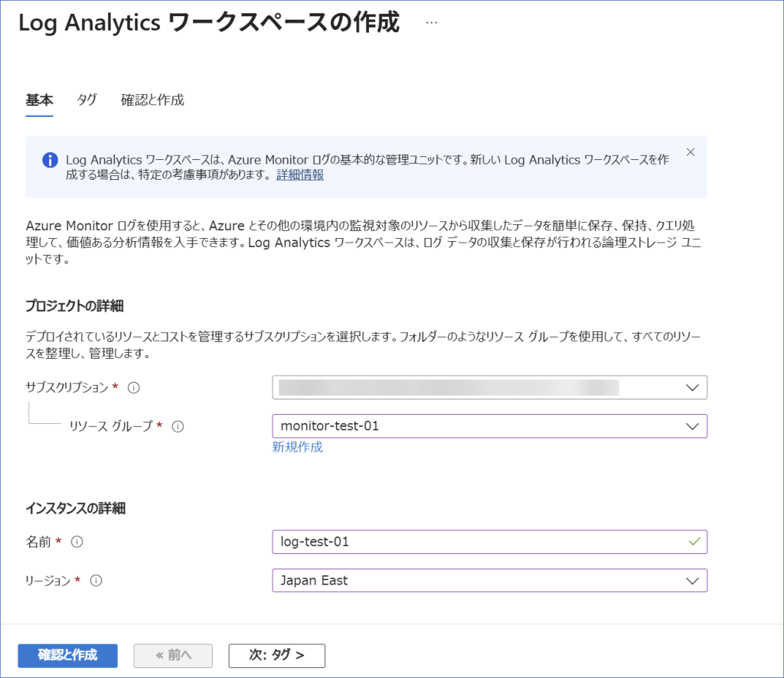
Task: Open the リソース グループ dropdown showing monitor-test-01
Action: click(x=489, y=426)
